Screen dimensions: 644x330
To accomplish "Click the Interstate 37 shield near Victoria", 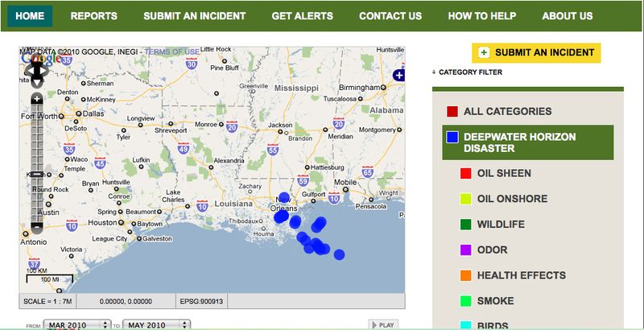I will coord(35,264).
